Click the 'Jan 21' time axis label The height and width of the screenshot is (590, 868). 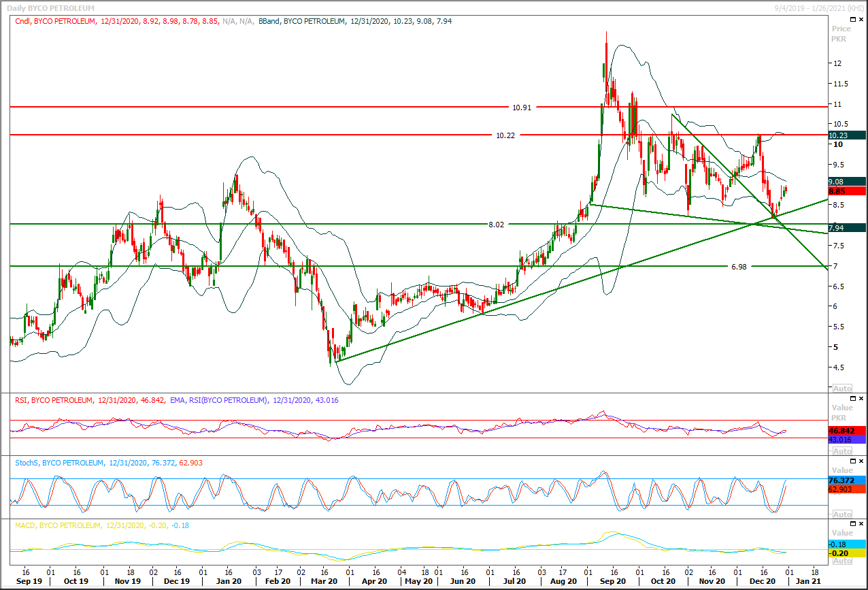pyautogui.click(x=809, y=582)
